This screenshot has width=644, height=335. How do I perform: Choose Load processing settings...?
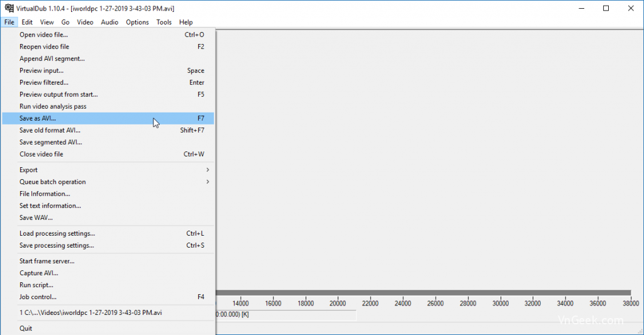pos(108,234)
